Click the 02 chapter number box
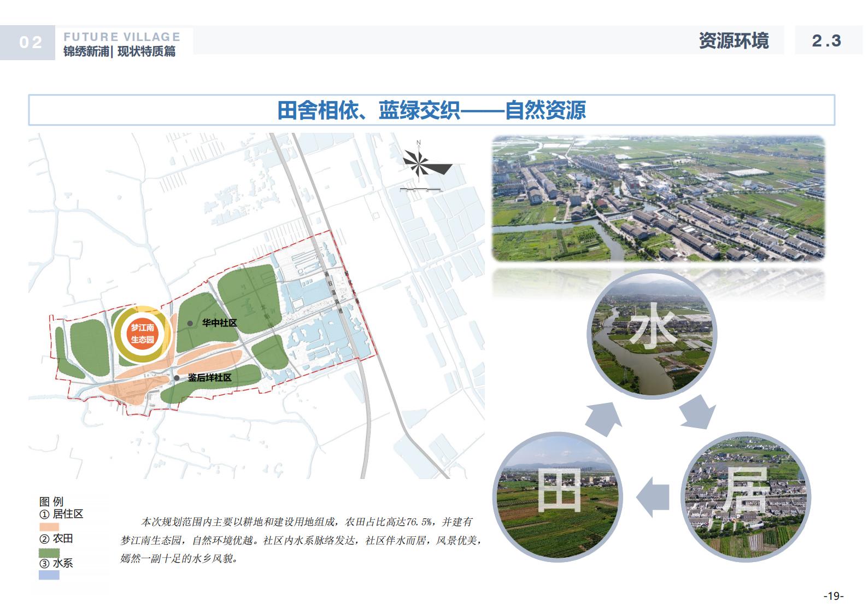The height and width of the screenshot is (614, 868). (28, 43)
